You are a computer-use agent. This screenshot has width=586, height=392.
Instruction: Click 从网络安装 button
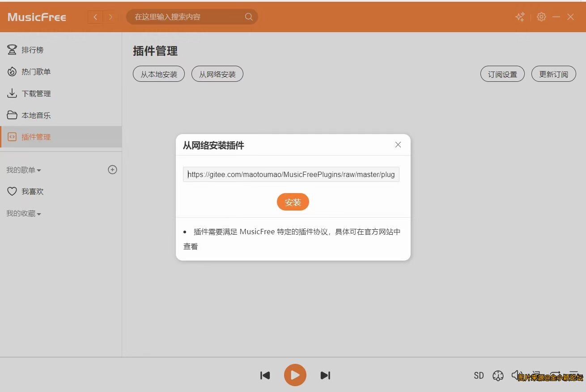click(x=217, y=74)
